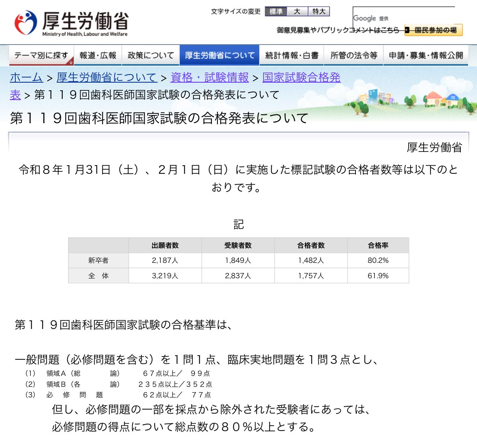The height and width of the screenshot is (448, 477).
Task: Click the 領域B 235点以上 criteria line
Action: pyautogui.click(x=118, y=384)
